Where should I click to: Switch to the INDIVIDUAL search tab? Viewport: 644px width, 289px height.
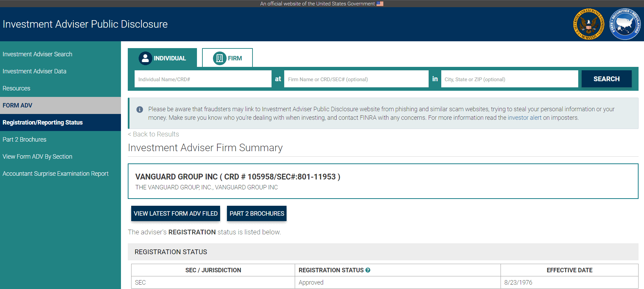click(162, 58)
